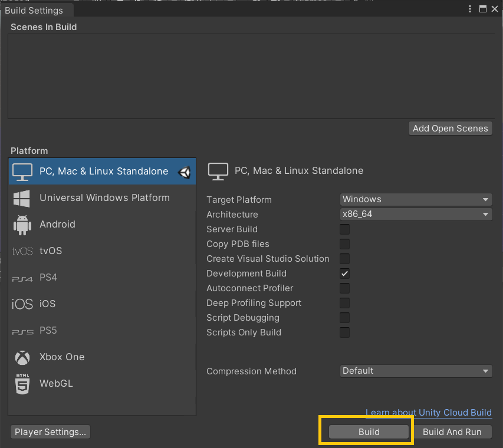Click the HTML5 WebGL icon
The width and height of the screenshot is (503, 448).
coord(22,384)
